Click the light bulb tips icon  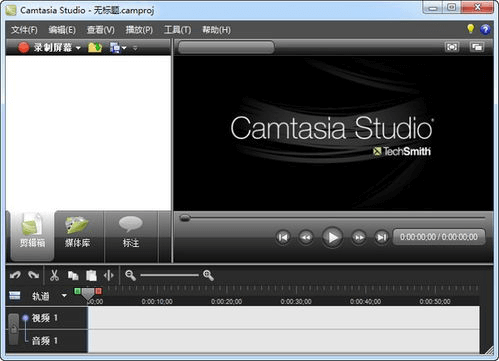[x=470, y=29]
